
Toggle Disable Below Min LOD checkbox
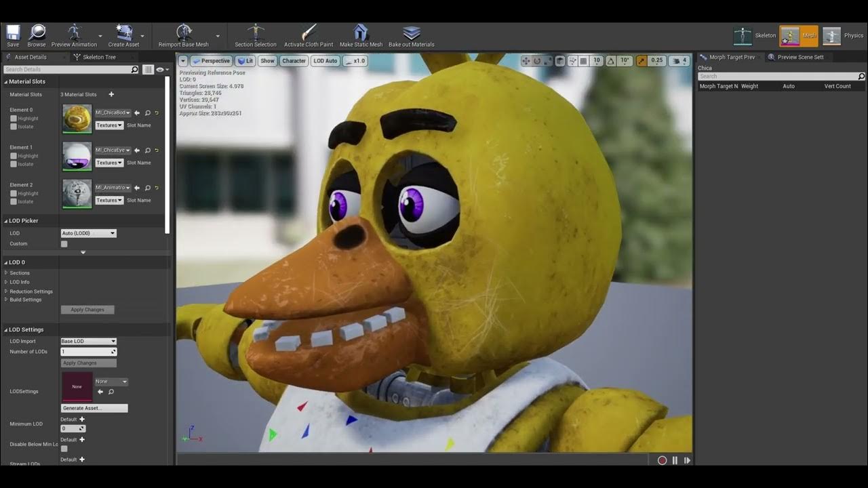tap(64, 449)
